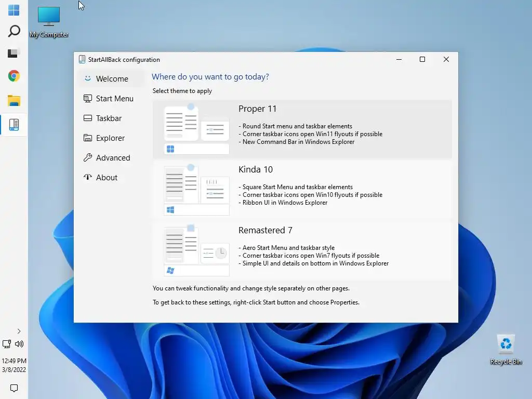
Task: Click the Welcome smiley sidebar icon
Action: (x=87, y=78)
